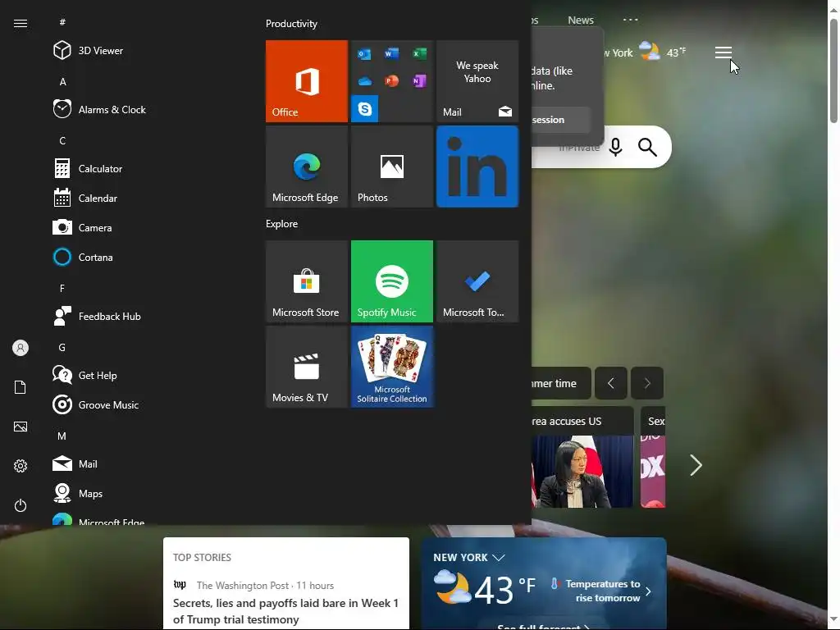Open OneNote icon in Office folder tile
The height and width of the screenshot is (630, 840).
419,81
